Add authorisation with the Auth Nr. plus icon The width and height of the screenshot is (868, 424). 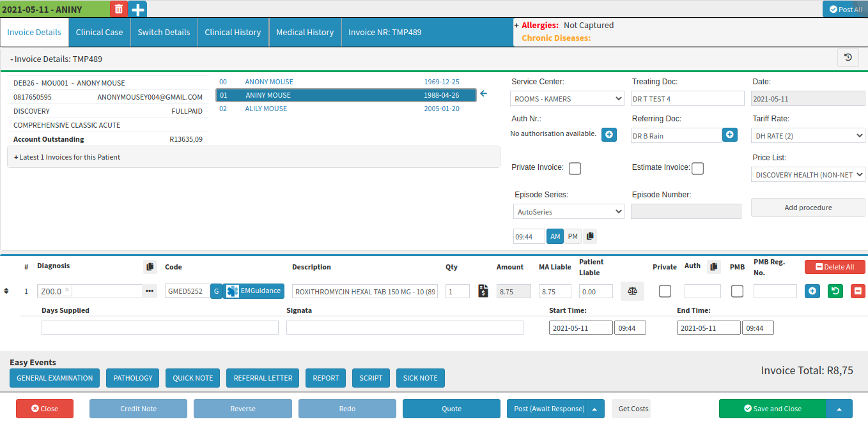(609, 134)
